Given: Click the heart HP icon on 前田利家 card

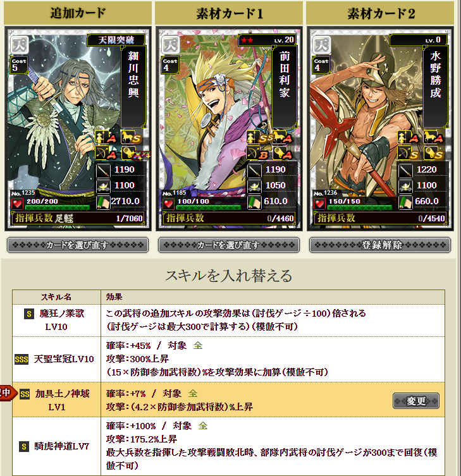Looking at the screenshot, I should tap(168, 204).
